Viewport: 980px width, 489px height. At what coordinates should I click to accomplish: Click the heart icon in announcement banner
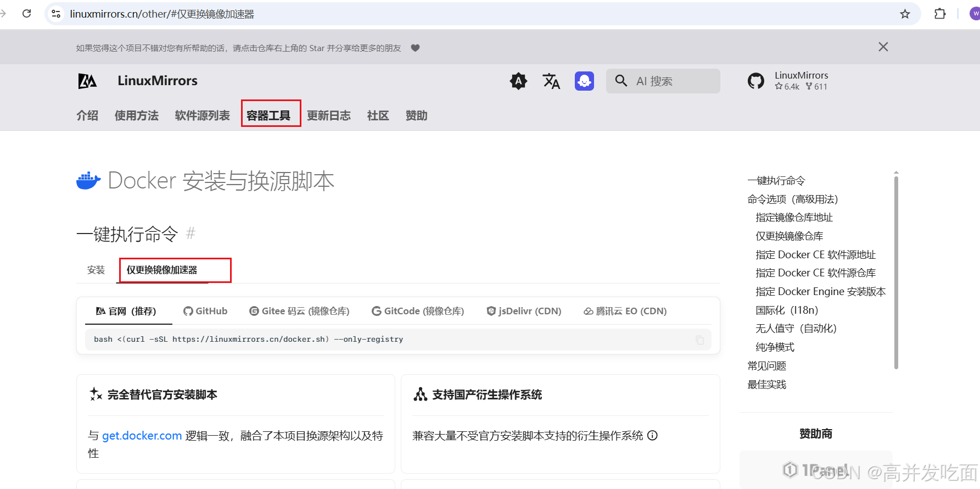pos(416,48)
